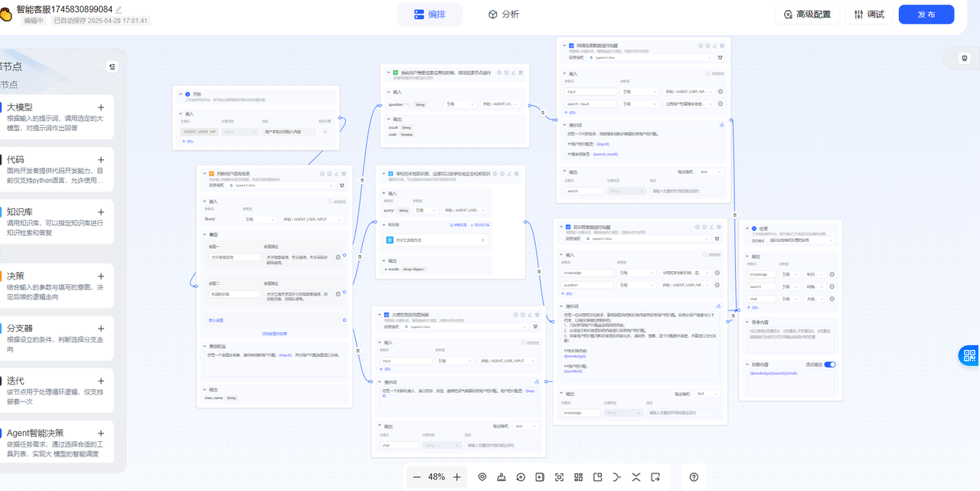
Task: Open the QR code floating button
Action: 969,355
